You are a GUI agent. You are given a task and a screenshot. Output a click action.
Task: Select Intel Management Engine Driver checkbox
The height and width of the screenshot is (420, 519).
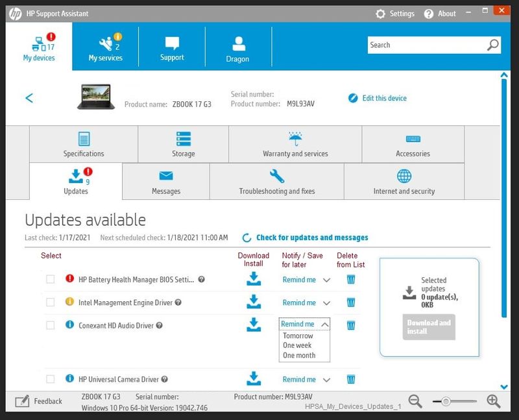tap(51, 302)
